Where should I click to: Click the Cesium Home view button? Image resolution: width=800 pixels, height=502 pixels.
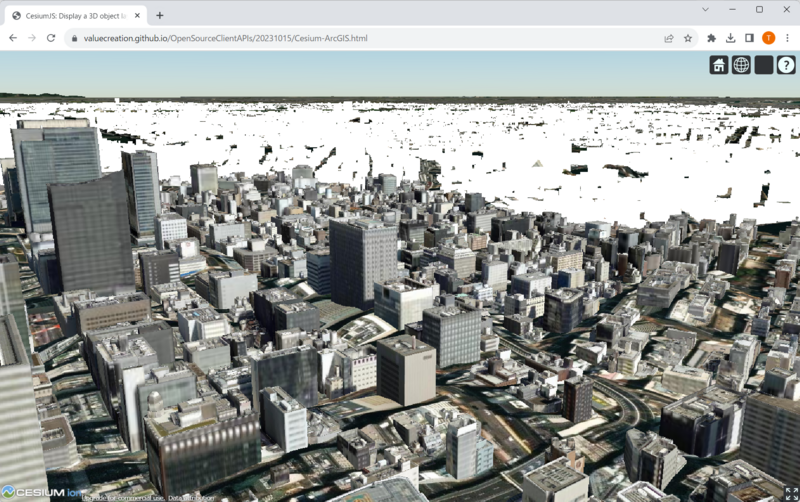tap(719, 65)
